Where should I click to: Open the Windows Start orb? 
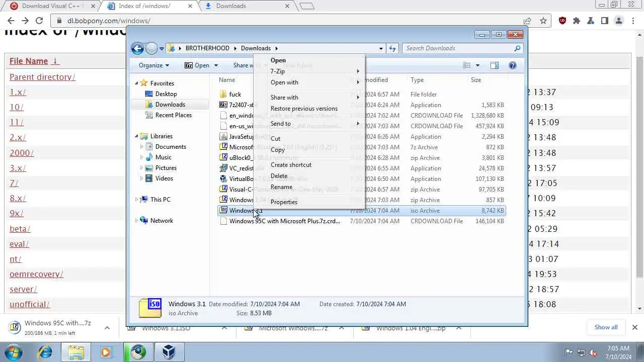coord(14,352)
